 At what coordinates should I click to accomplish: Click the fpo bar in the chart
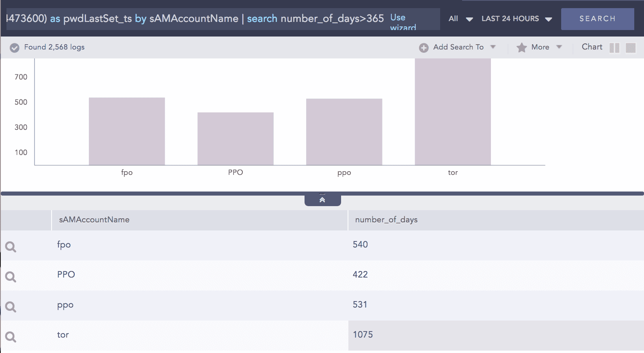point(127,131)
